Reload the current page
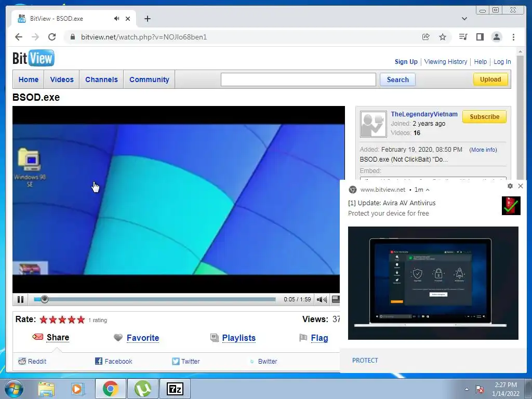Screen dimensions: 532x399 52,37
